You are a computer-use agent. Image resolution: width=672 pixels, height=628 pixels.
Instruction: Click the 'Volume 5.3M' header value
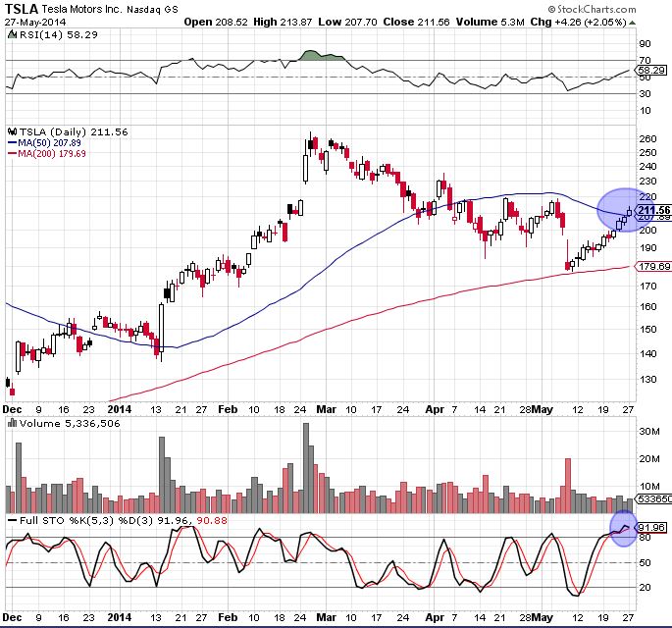pyautogui.click(x=490, y=22)
